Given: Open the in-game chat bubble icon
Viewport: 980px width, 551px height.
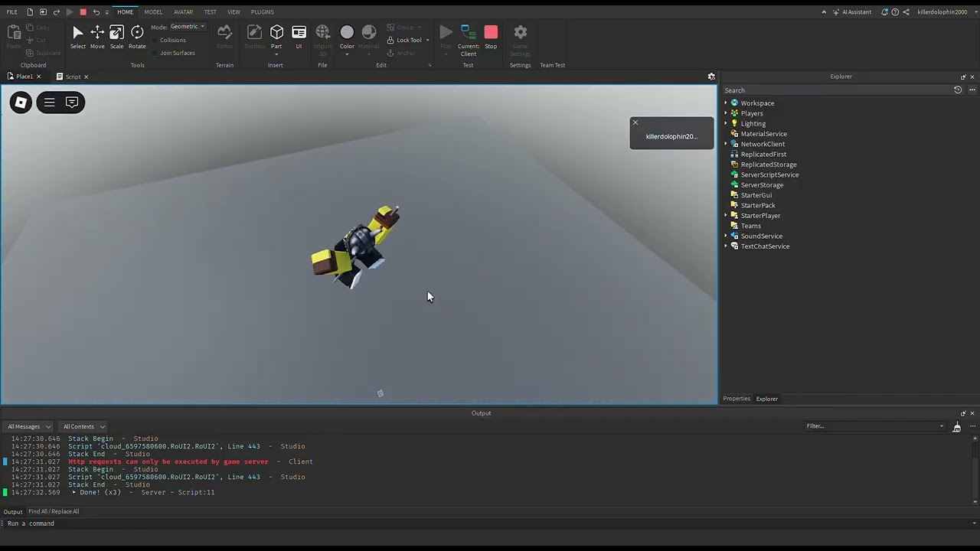Looking at the screenshot, I should (x=72, y=103).
